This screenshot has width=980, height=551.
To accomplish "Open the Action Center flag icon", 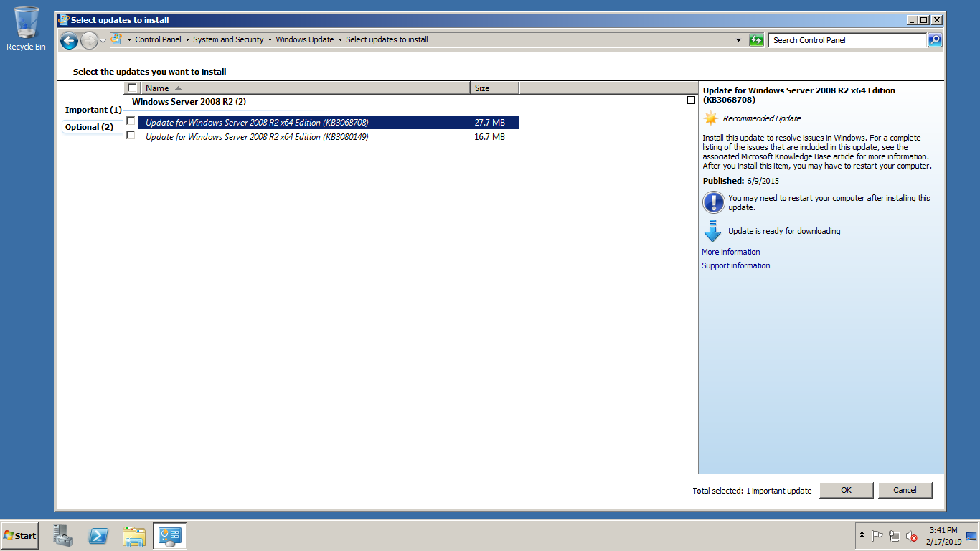I will 877,536.
